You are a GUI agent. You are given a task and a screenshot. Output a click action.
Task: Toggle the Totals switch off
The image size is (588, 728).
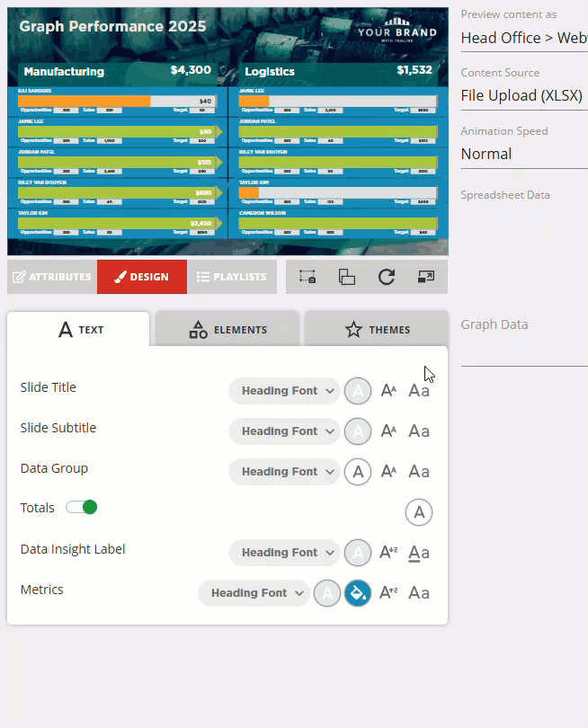(82, 508)
